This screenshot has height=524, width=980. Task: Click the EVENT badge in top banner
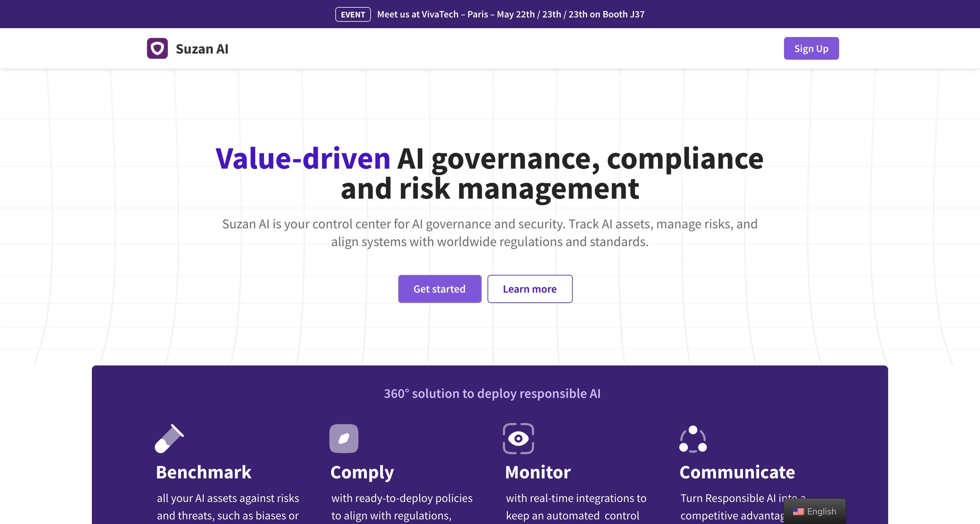click(353, 14)
